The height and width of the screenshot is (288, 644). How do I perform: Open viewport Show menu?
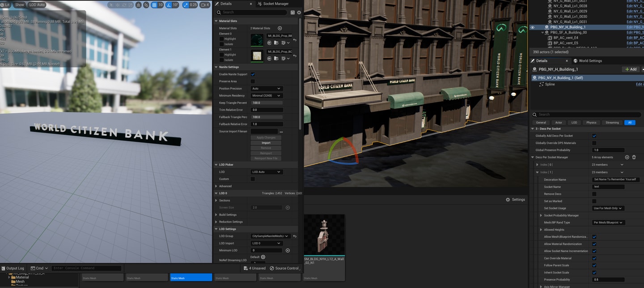click(x=20, y=5)
